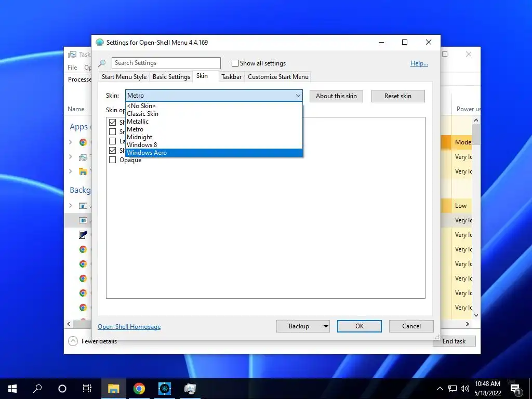Choose Midnight from the skin list
This screenshot has height=399, width=532.
214,137
